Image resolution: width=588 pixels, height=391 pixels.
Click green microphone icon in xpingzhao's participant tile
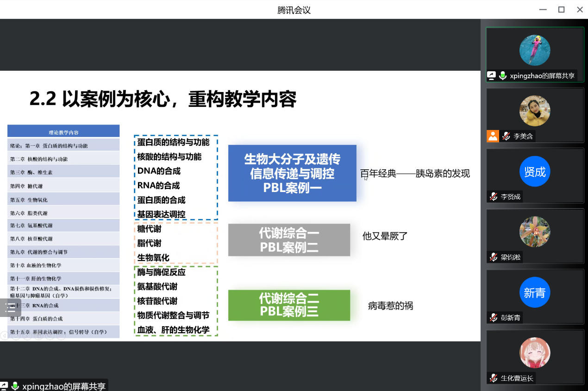click(503, 75)
